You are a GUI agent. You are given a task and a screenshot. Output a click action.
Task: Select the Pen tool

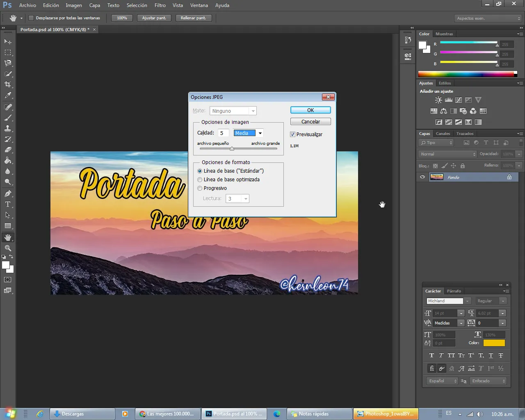(8, 194)
